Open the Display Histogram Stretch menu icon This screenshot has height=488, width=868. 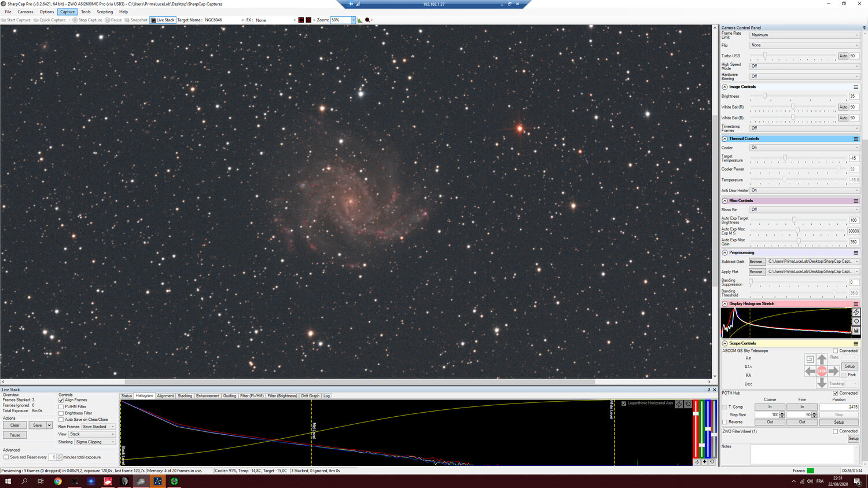pyautogui.click(x=856, y=304)
